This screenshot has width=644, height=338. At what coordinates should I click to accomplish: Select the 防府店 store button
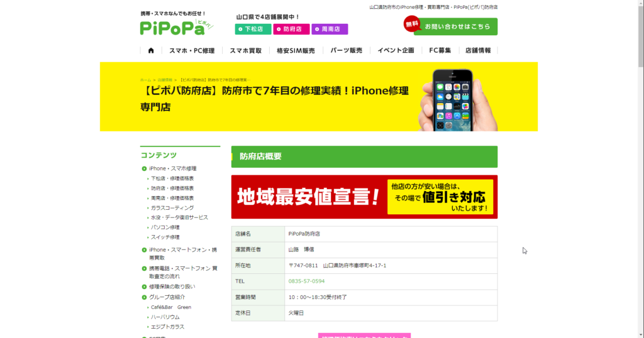291,29
